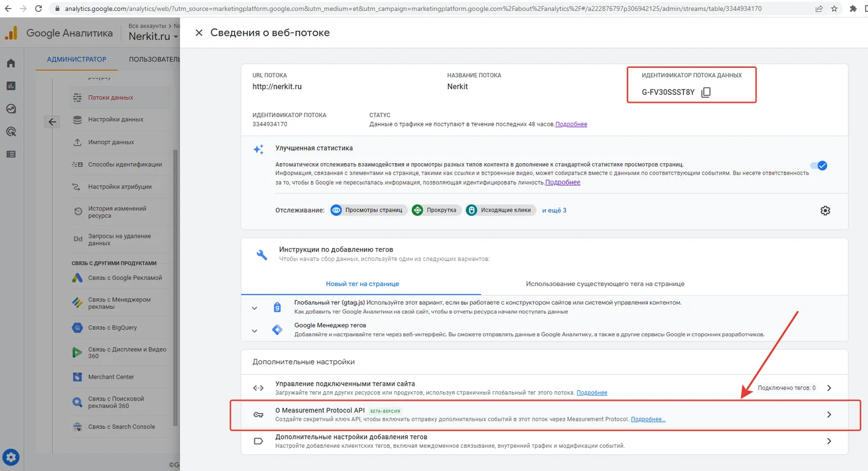Close the web stream details panel
The image size is (868, 471).
point(199,33)
